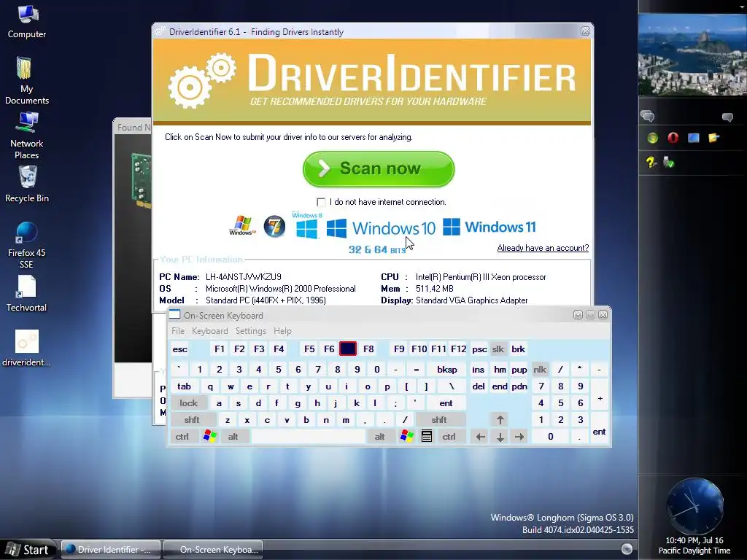This screenshot has width=747, height=560.
Task: Click the blue show desktop sidebar icon
Action: [693, 138]
